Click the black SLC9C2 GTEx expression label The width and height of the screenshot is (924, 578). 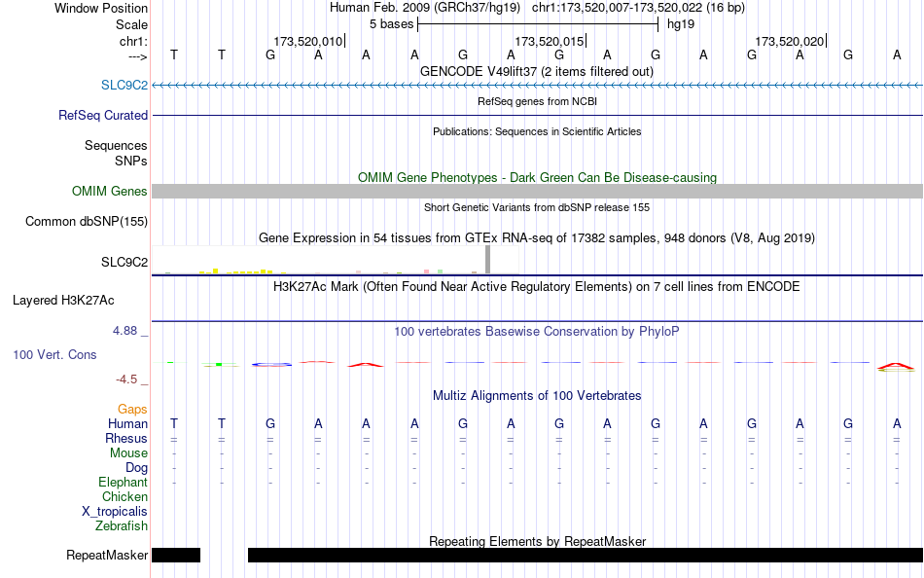pos(124,262)
